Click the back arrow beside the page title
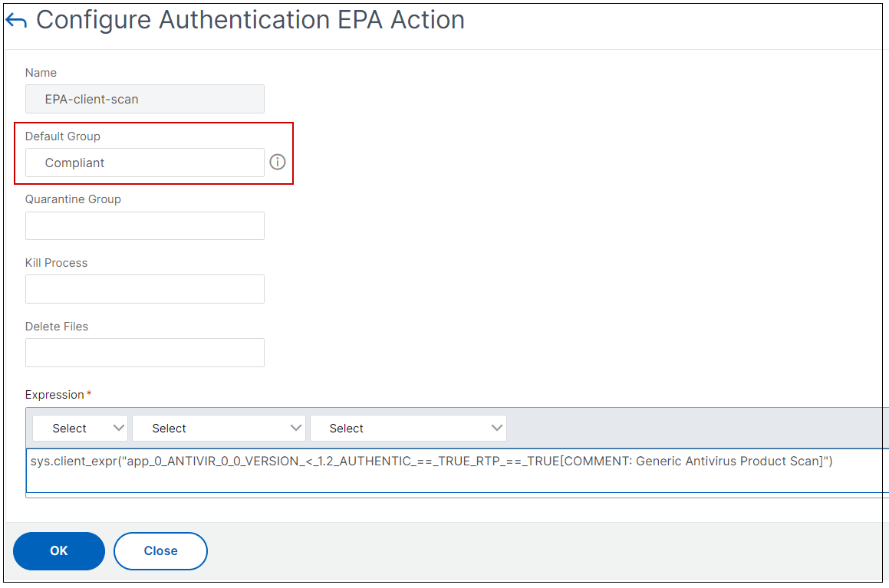Screen dimensions: 889x588 tap(16, 21)
